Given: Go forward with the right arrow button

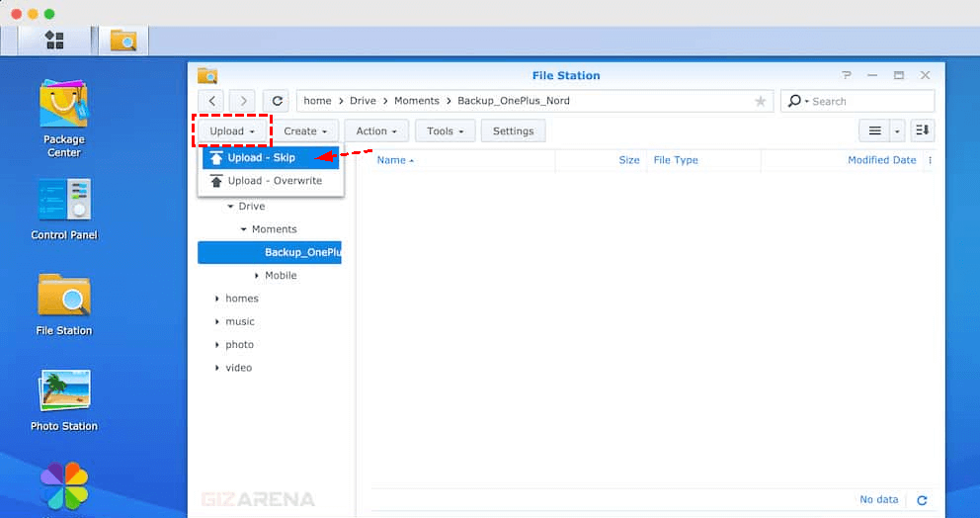Looking at the screenshot, I should pos(242,101).
